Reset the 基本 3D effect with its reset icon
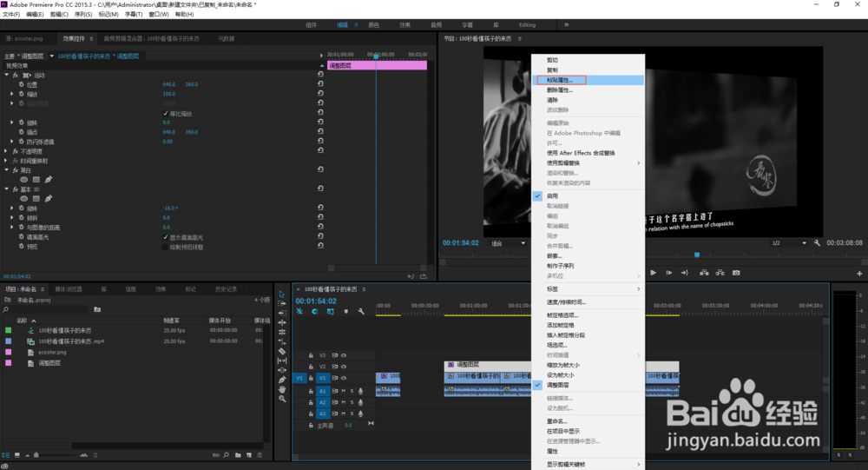Viewport: 868px width, 470px height. [320, 189]
